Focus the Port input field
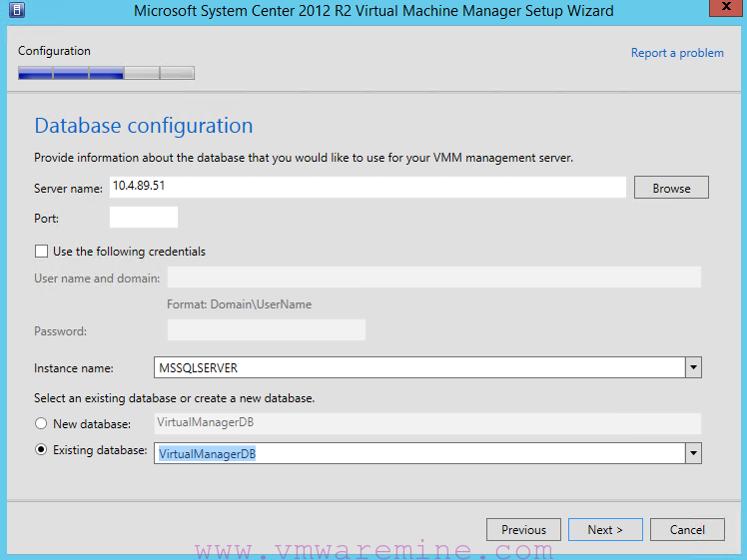This screenshot has width=747, height=560. click(x=144, y=218)
